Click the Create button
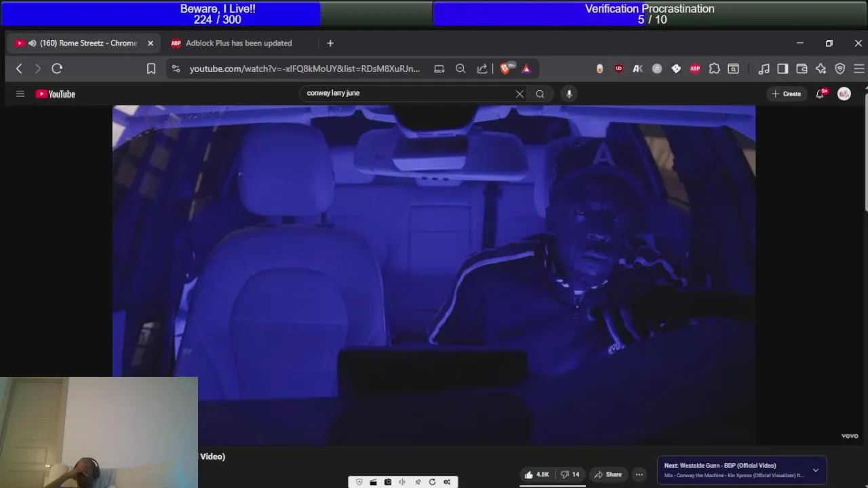This screenshot has width=868, height=488. (x=787, y=94)
